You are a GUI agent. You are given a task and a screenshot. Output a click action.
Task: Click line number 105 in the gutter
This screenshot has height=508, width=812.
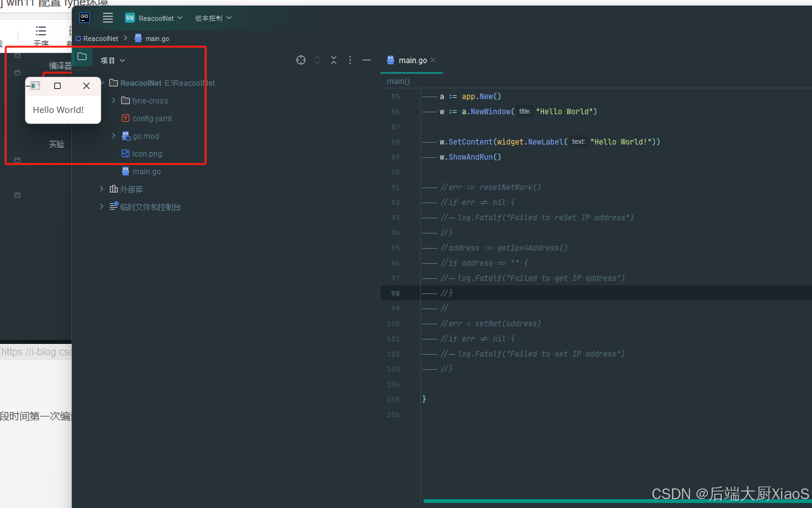pos(394,399)
